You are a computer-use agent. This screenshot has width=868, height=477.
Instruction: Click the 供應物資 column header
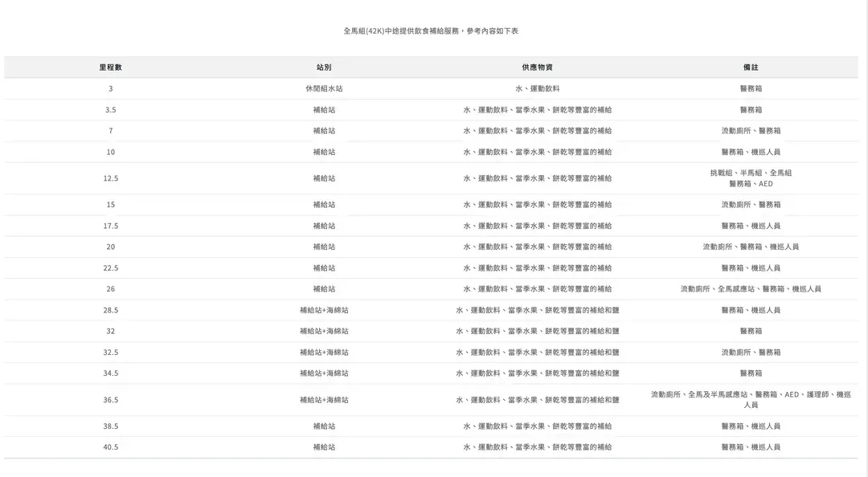[537, 67]
